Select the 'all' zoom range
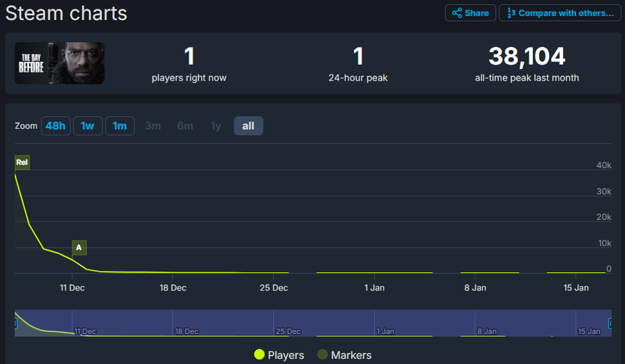This screenshot has width=625, height=364. 248,126
